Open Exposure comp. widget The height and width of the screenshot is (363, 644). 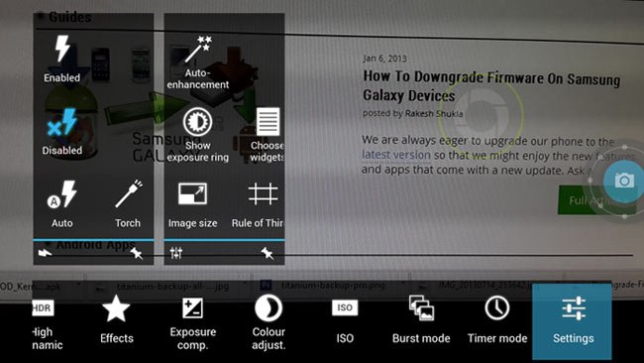click(x=192, y=323)
